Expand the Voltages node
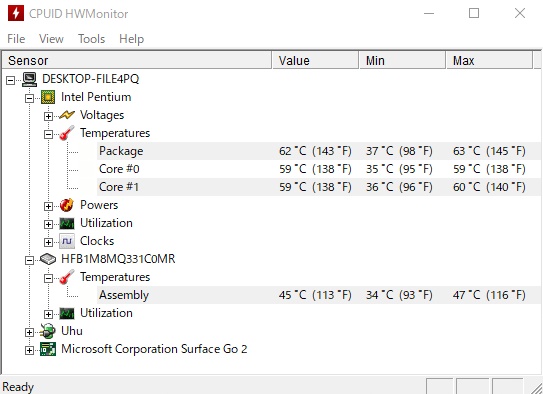543x394 pixels. click(48, 116)
